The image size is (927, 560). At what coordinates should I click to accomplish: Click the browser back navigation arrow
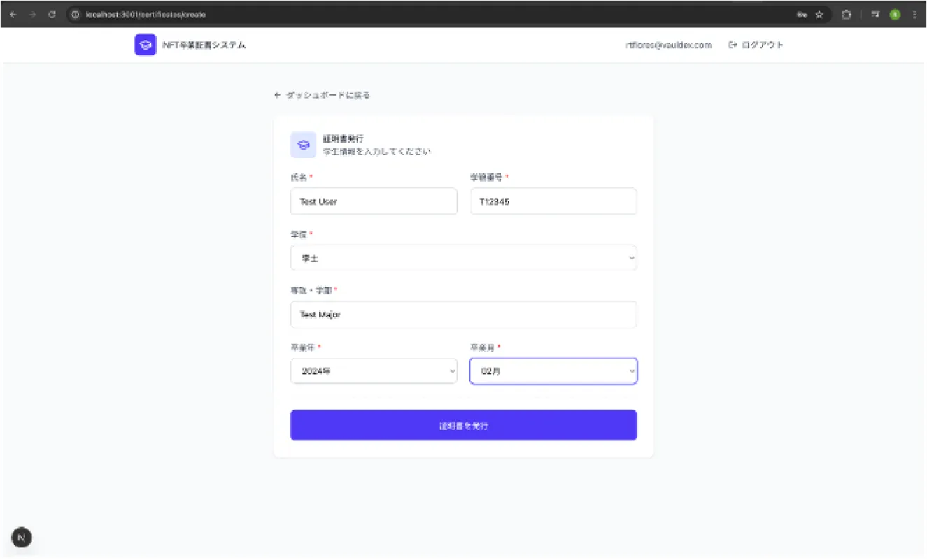[x=14, y=14]
